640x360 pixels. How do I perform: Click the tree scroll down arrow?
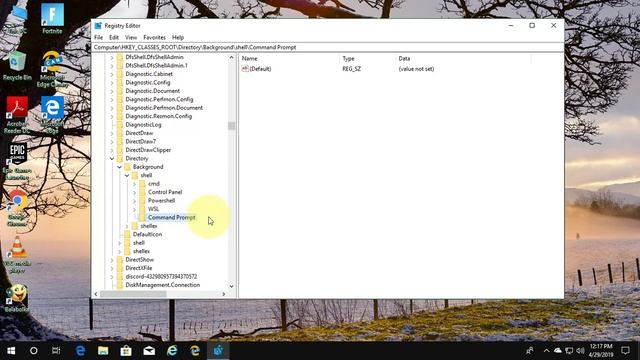231,286
